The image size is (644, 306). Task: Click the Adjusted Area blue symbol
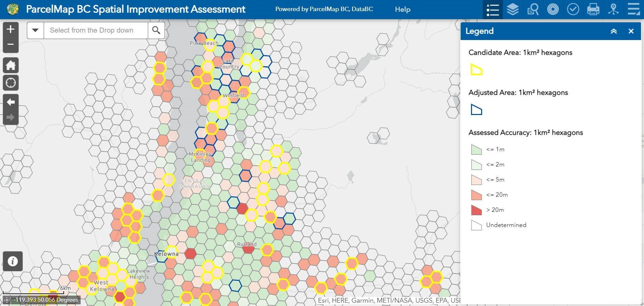[x=476, y=110]
